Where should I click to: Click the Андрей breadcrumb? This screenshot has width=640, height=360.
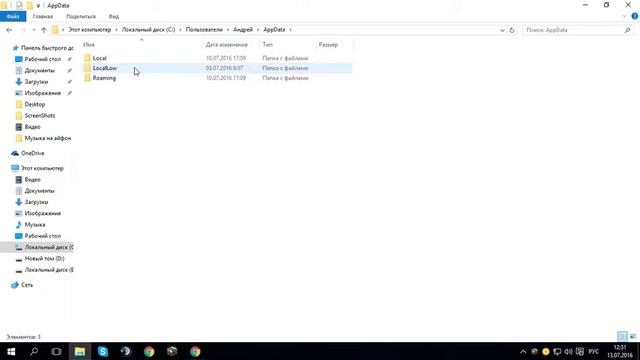[243, 30]
